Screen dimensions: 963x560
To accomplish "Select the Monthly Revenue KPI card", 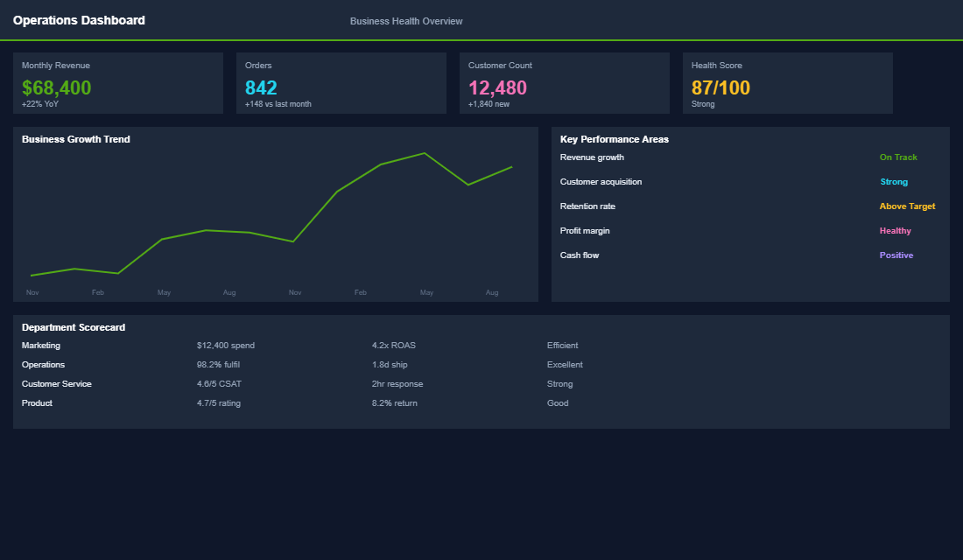I will [118, 83].
